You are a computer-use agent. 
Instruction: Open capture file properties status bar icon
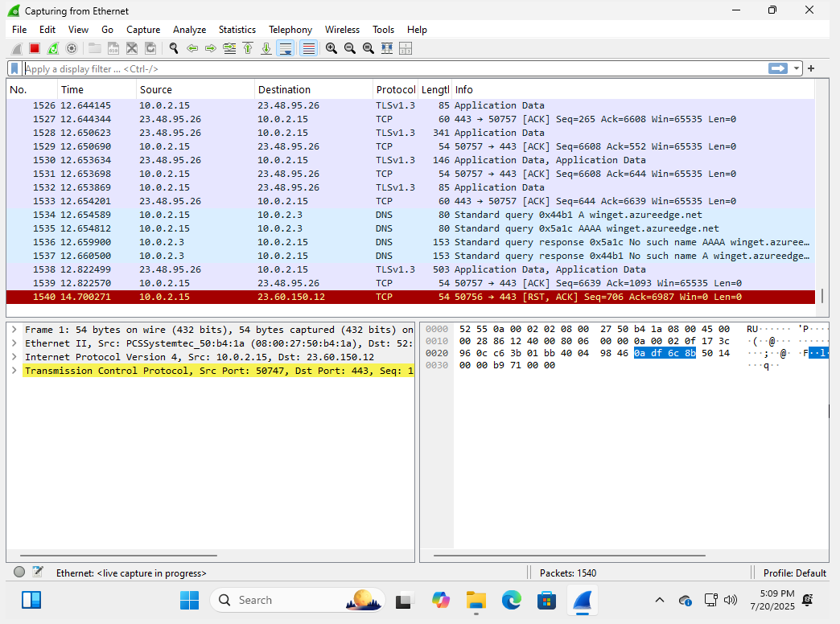38,572
